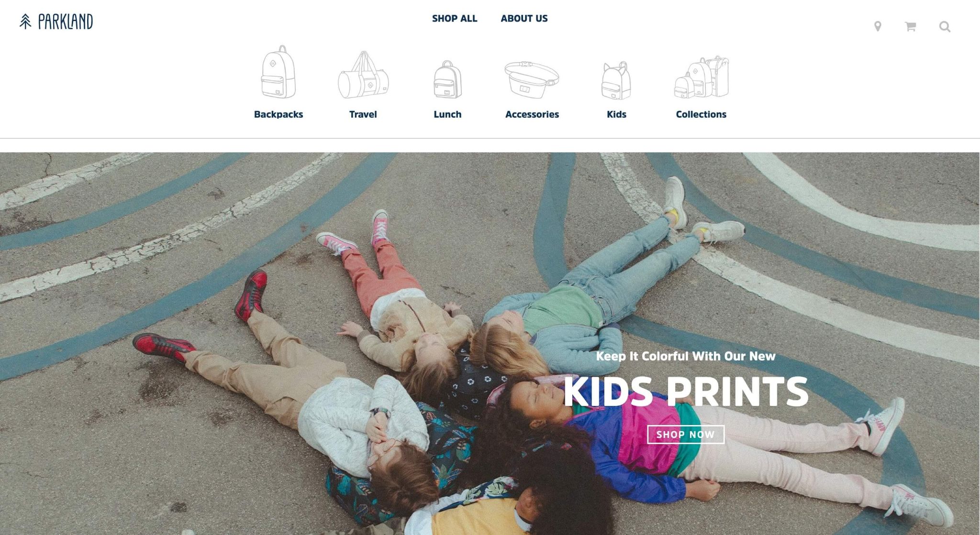Image resolution: width=980 pixels, height=535 pixels.
Task: Open the SHOP ALL menu
Action: click(x=455, y=19)
